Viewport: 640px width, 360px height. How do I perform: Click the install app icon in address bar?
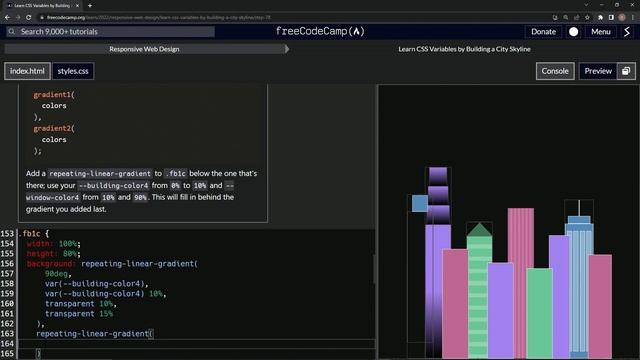pos(555,18)
